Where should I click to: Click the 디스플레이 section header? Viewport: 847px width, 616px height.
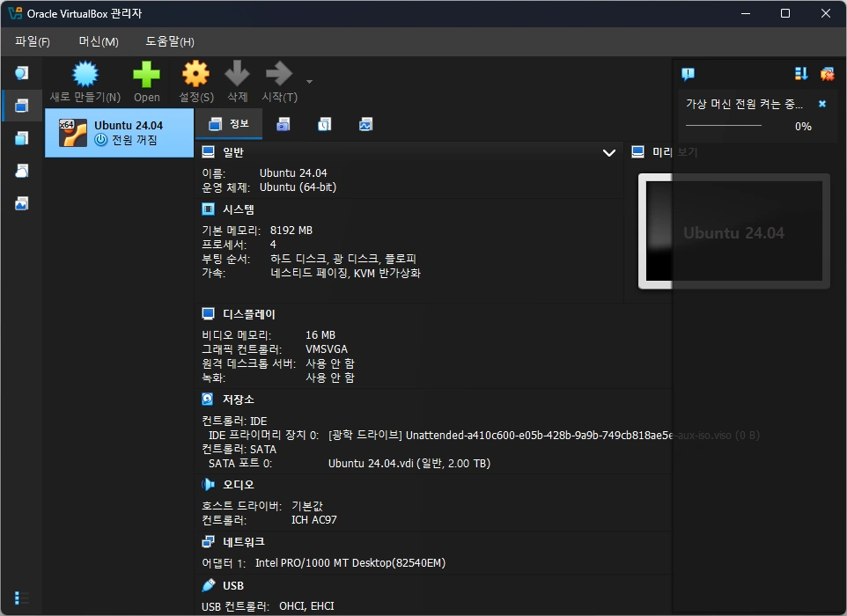tap(249, 314)
